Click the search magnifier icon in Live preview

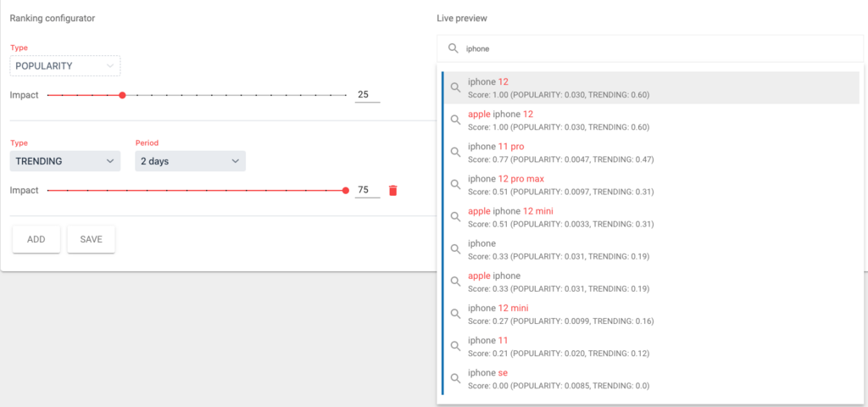click(x=453, y=48)
